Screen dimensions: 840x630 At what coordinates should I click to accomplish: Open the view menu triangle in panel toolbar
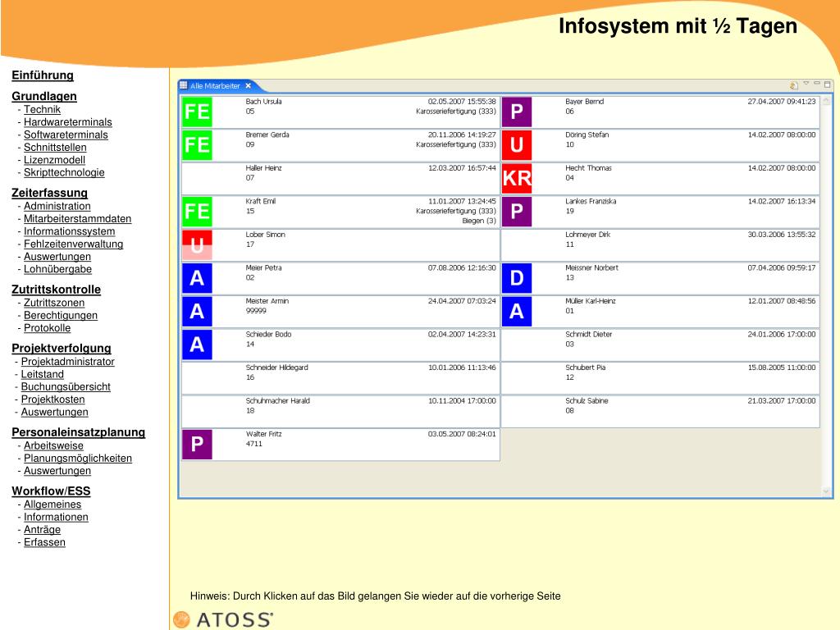pyautogui.click(x=806, y=84)
